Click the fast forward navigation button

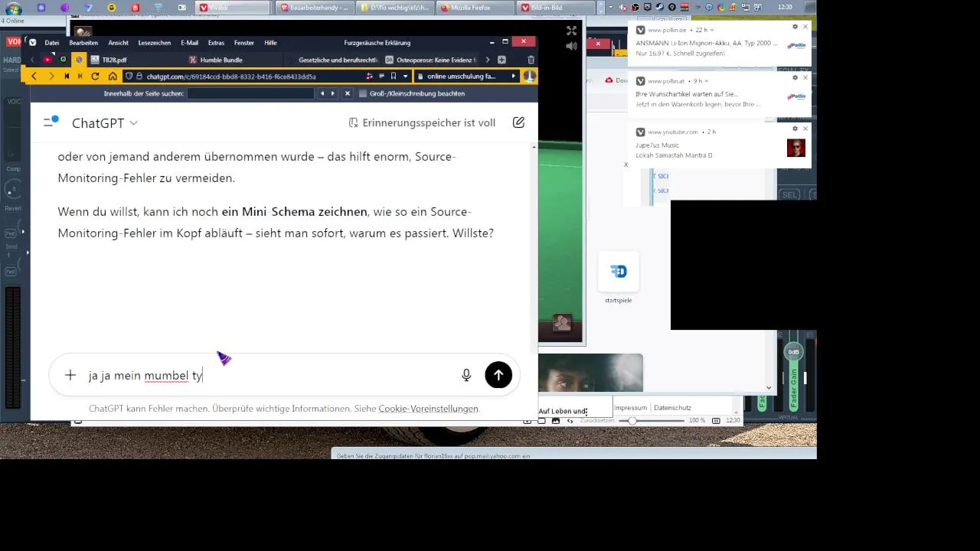[x=79, y=77]
